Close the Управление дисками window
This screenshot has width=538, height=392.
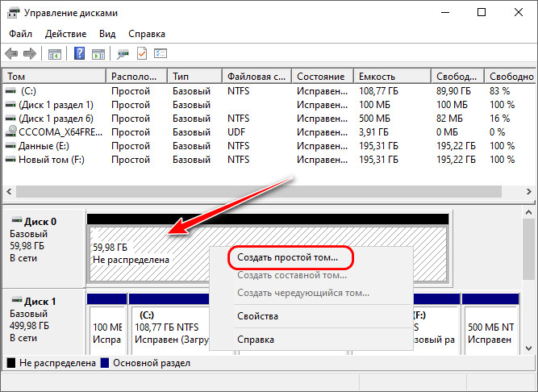pos(519,13)
